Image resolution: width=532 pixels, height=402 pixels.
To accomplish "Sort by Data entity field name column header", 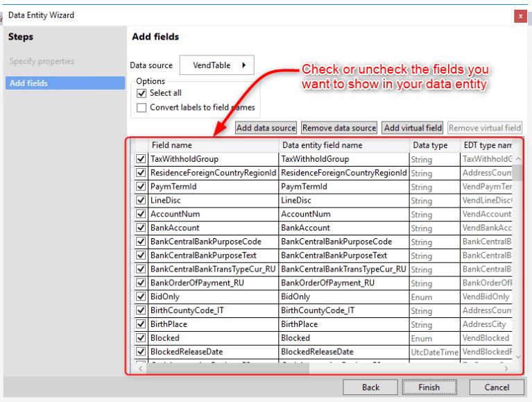I will click(344, 145).
